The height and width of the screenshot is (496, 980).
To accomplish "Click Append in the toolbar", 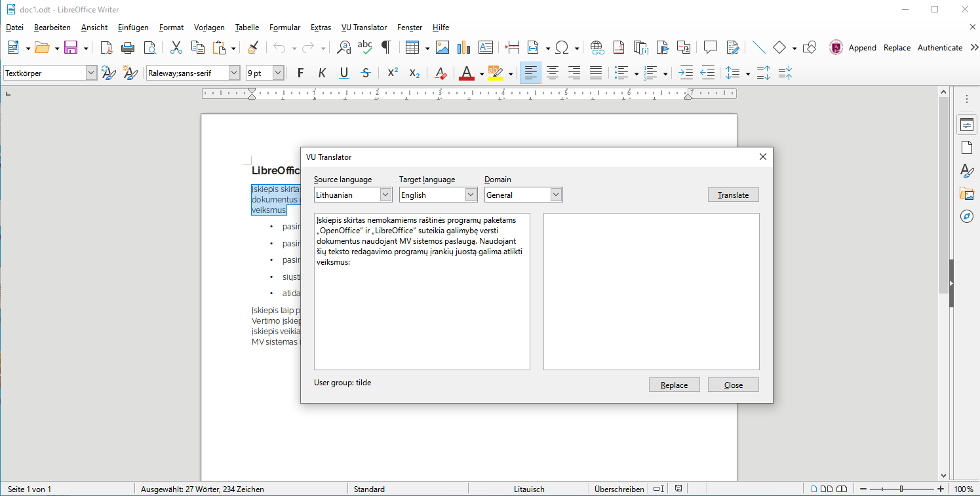I will [862, 47].
